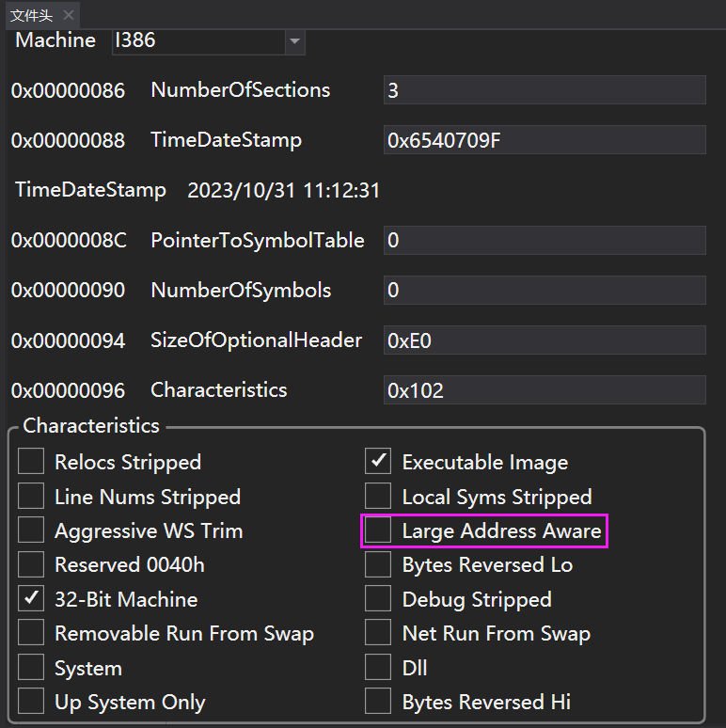Toggle the Dll checkbox

click(378, 667)
